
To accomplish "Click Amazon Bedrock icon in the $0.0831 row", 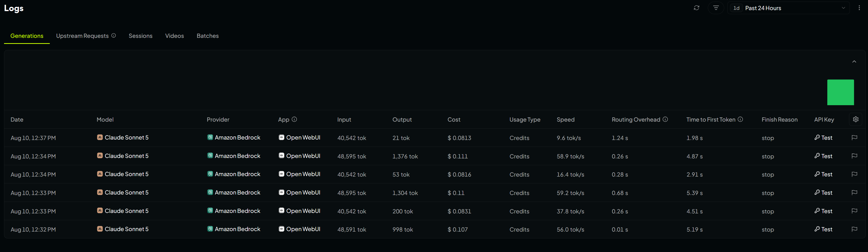I will point(210,211).
